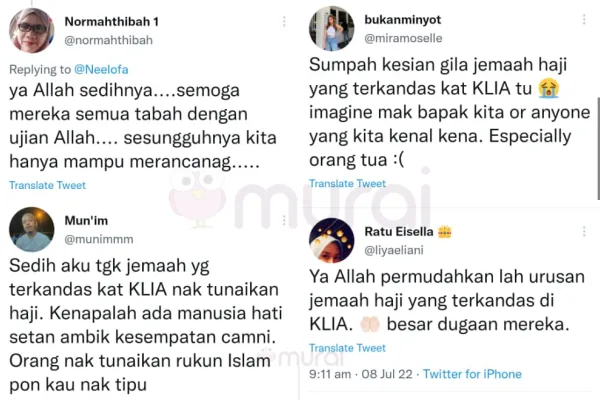View Mun'im's profile avatar

coord(31,229)
